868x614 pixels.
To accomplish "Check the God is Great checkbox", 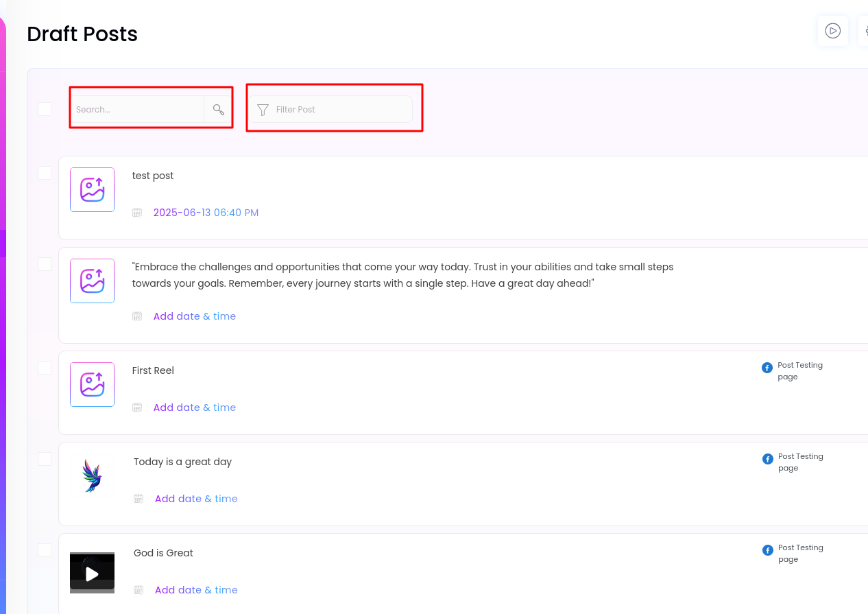I will pyautogui.click(x=45, y=550).
